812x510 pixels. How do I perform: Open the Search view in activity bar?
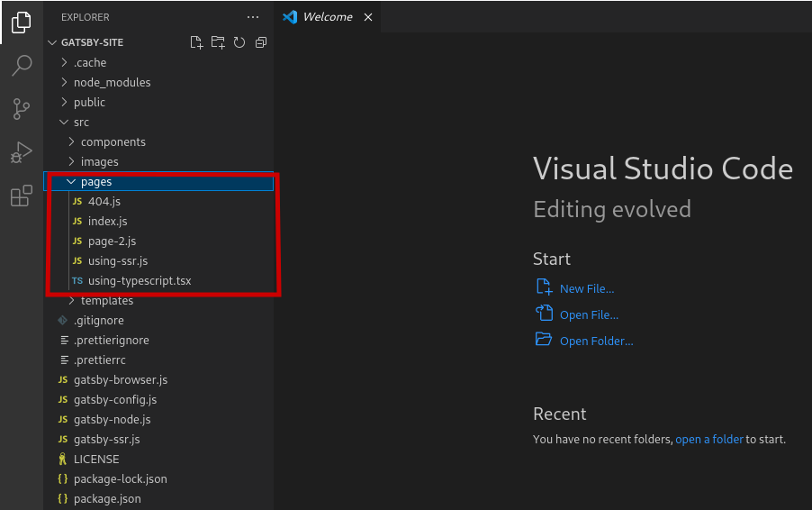(x=22, y=66)
